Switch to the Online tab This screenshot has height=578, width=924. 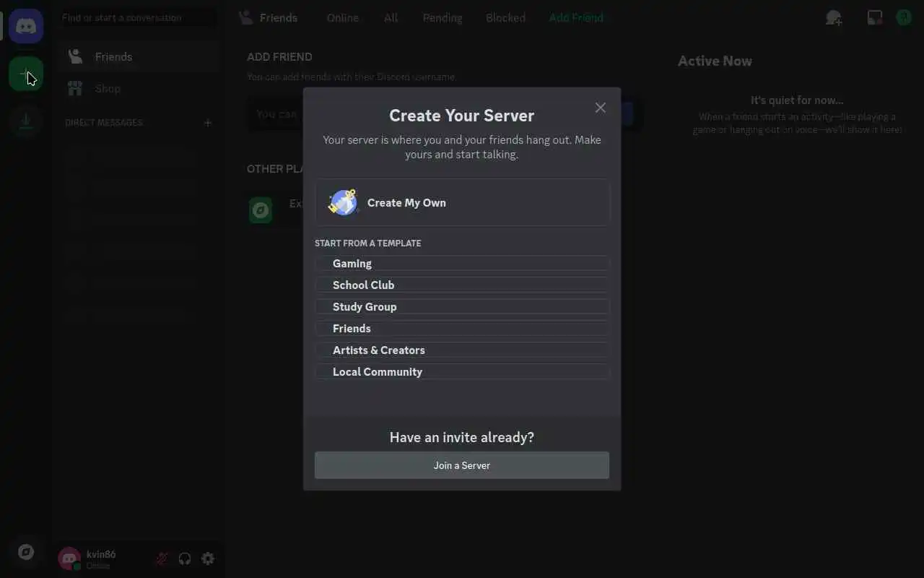coord(343,17)
